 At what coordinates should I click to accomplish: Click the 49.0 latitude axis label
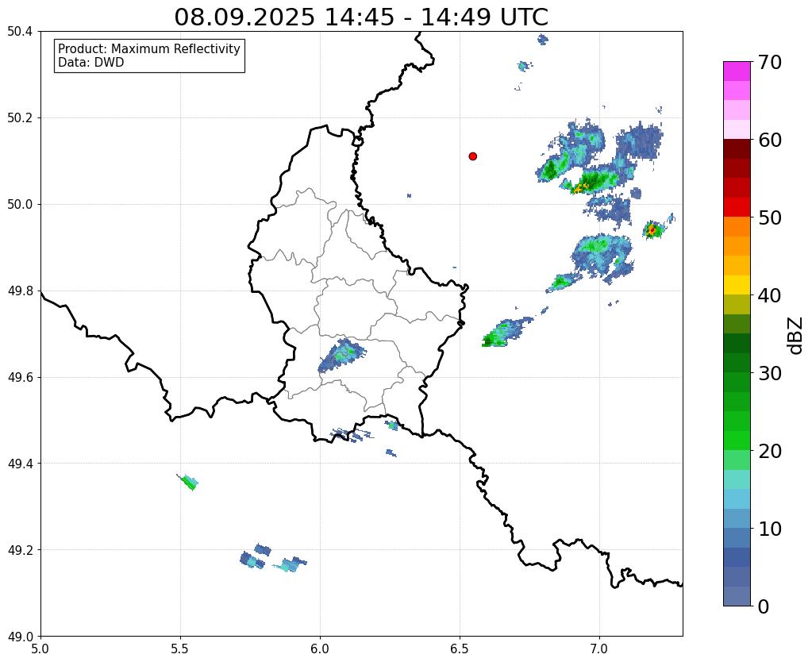click(20, 637)
